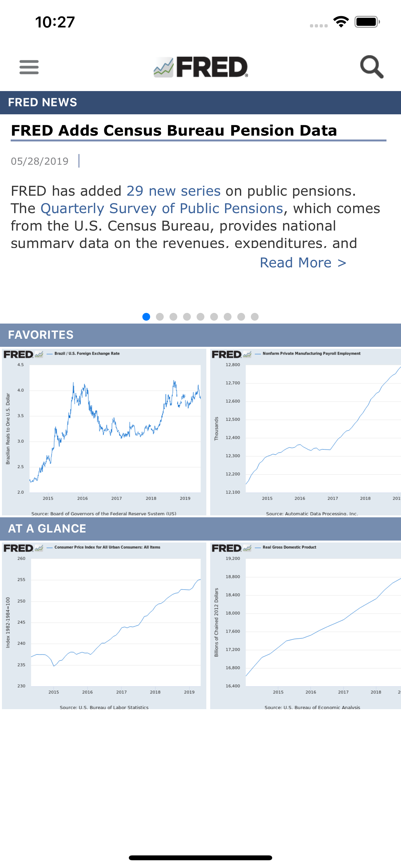Screen dimensions: 401x868
Task: Click the FRED logo on the Payroll Employment chart
Action: (227, 355)
